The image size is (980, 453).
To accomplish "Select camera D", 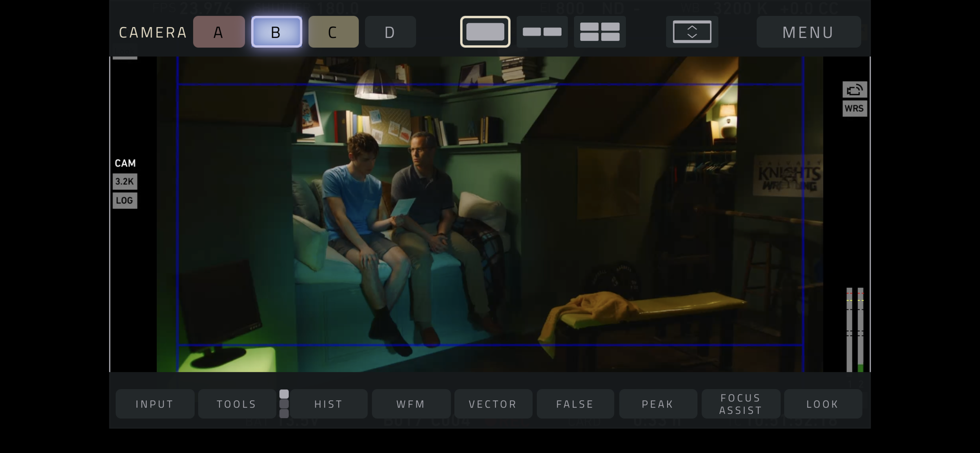I will click(x=390, y=32).
